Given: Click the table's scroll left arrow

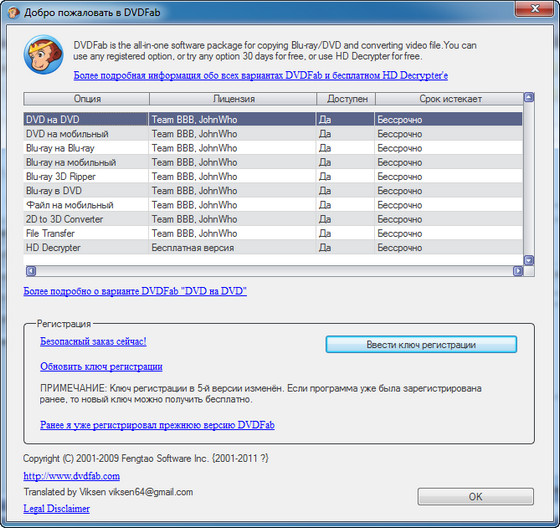Looking at the screenshot, I should tap(31, 271).
